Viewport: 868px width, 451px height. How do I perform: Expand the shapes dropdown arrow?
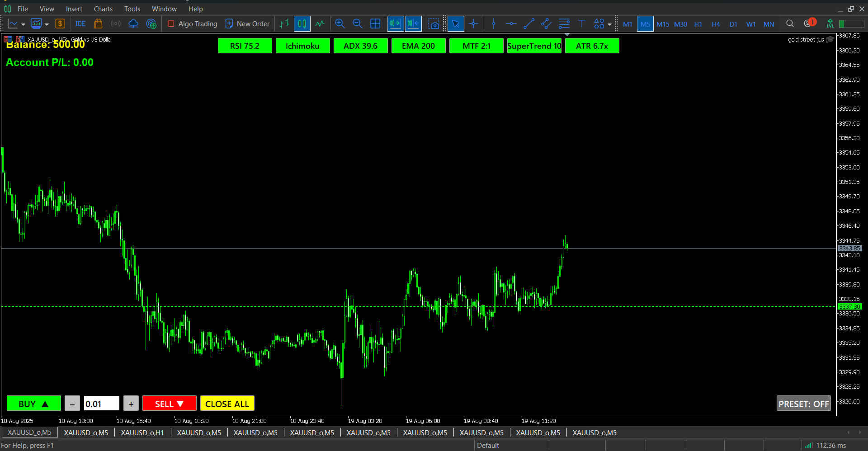tap(610, 24)
